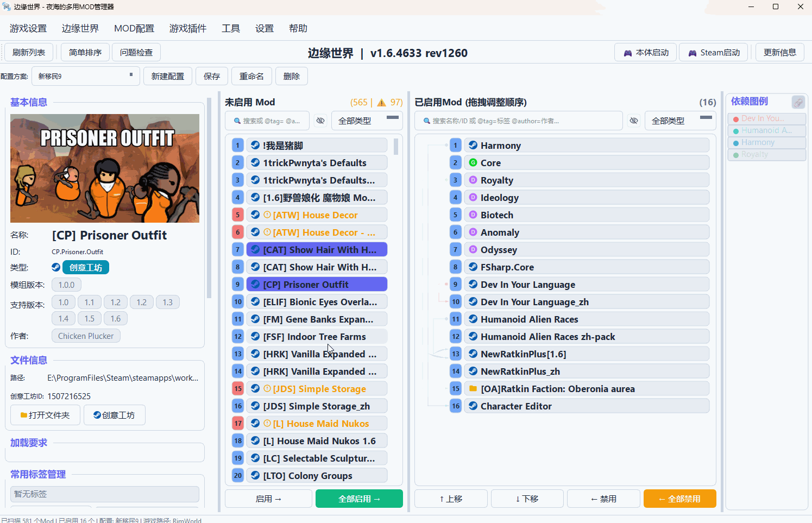Click warning icon on JDS Simple Storage
This screenshot has height=523, width=812.
267,389
